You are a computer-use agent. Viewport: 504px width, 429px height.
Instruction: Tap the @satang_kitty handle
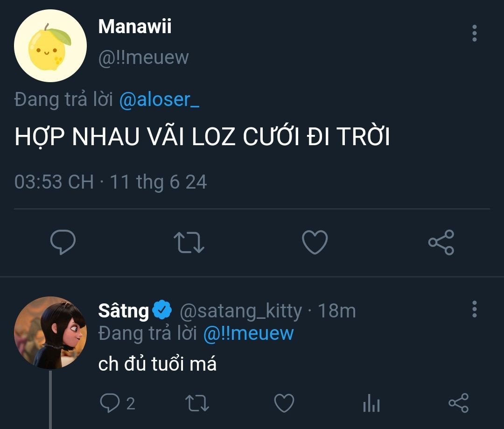241,310
